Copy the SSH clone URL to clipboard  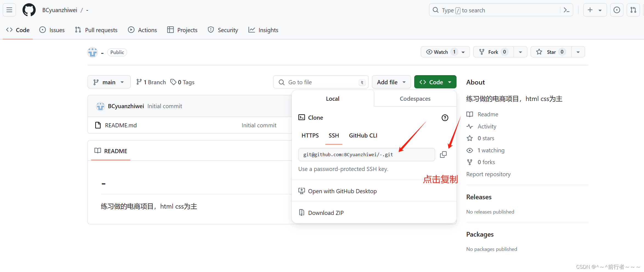[443, 155]
